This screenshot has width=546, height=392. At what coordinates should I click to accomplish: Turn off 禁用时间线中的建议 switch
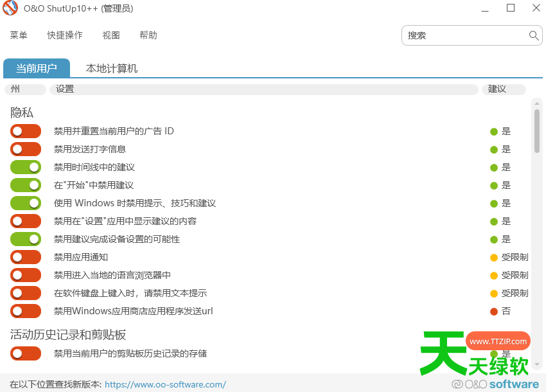[x=26, y=167]
